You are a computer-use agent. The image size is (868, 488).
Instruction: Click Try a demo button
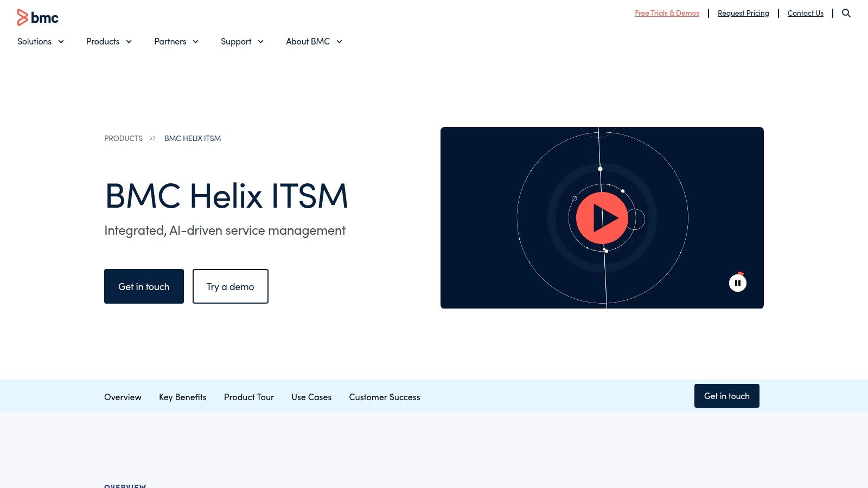(231, 286)
